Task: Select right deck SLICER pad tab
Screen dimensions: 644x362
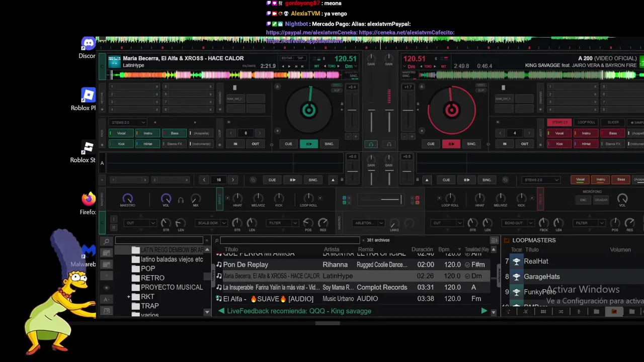Action: [613, 122]
